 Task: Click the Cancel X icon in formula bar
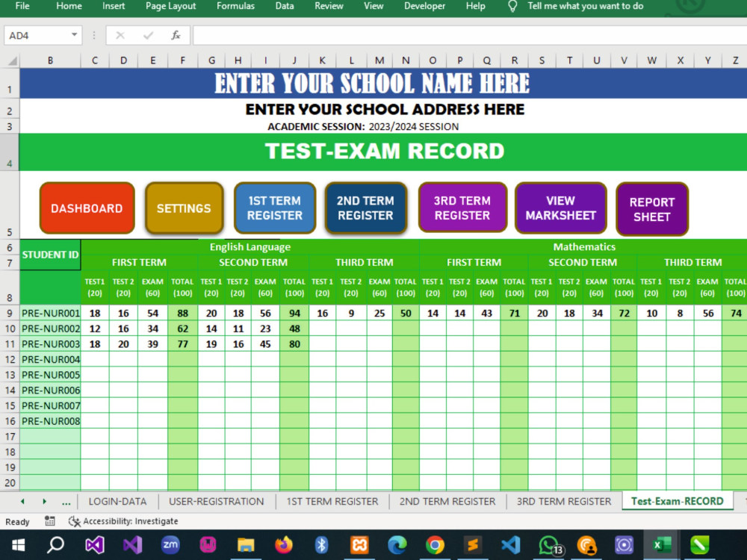(x=120, y=35)
